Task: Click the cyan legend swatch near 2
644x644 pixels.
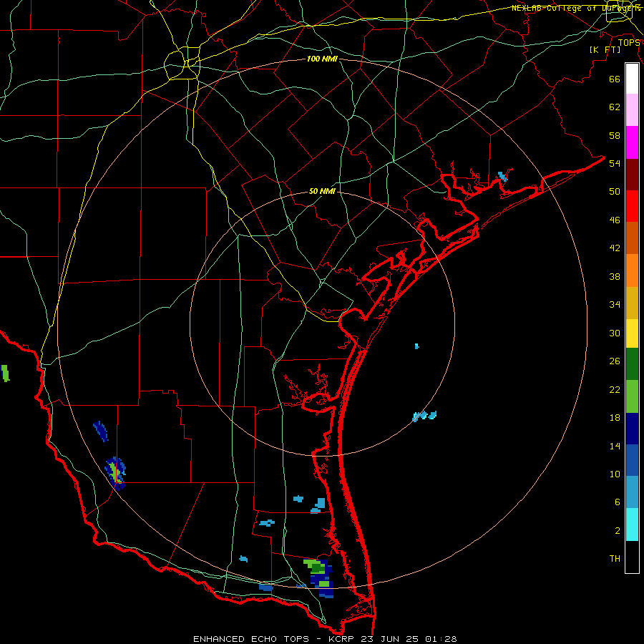Action: 632,525
